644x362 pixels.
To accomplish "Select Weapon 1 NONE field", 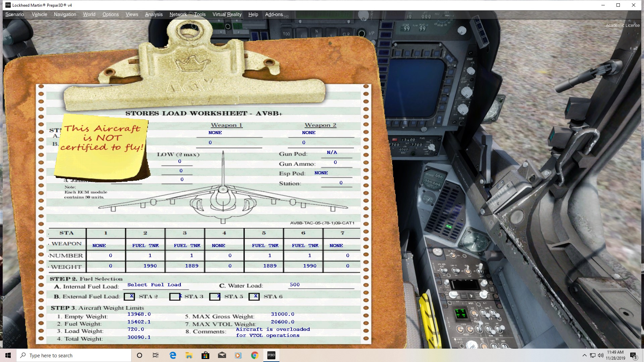I will coord(215,133).
